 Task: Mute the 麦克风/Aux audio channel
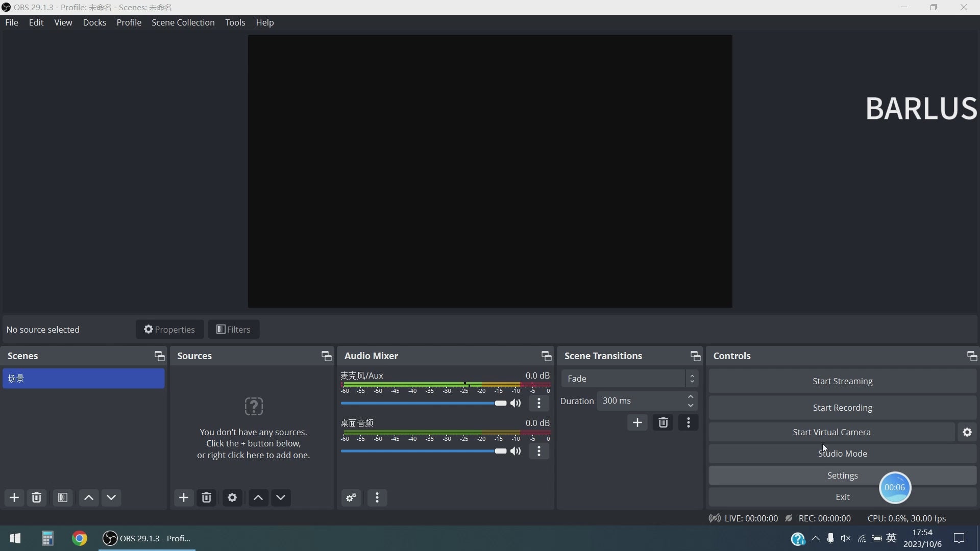pyautogui.click(x=516, y=403)
